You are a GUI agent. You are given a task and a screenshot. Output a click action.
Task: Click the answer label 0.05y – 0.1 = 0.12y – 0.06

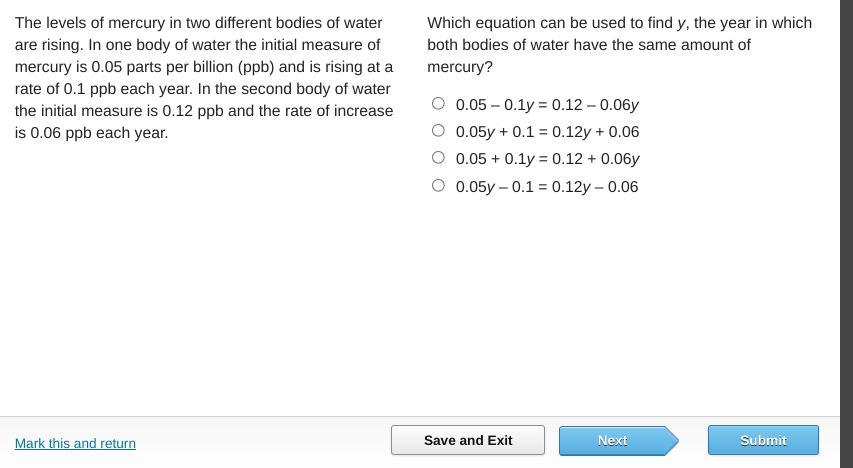click(x=547, y=187)
